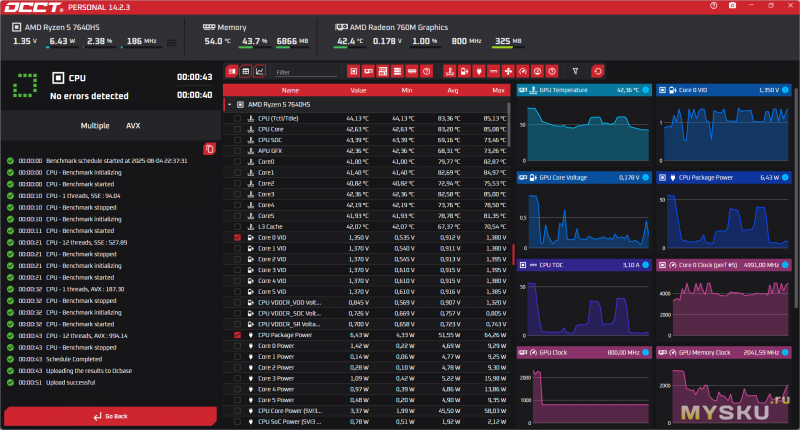
Task: Toggle voltage sensor type filter
Action: 464,71
